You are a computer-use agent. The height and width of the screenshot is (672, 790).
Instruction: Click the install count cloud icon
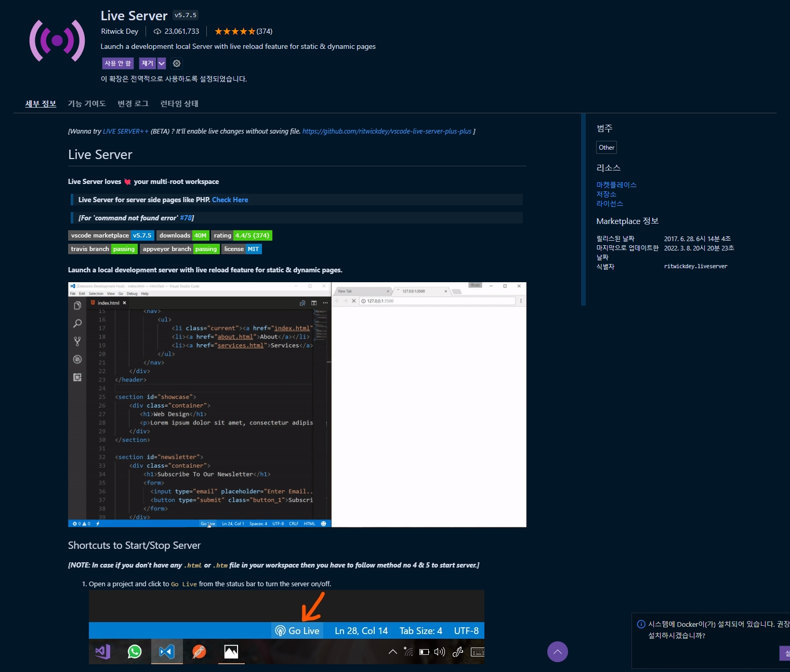click(x=157, y=32)
